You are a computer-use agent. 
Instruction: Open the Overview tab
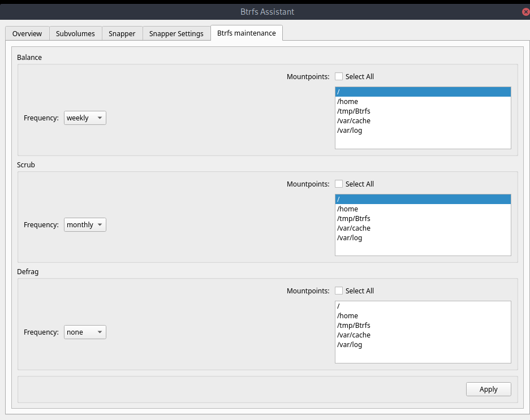point(27,33)
